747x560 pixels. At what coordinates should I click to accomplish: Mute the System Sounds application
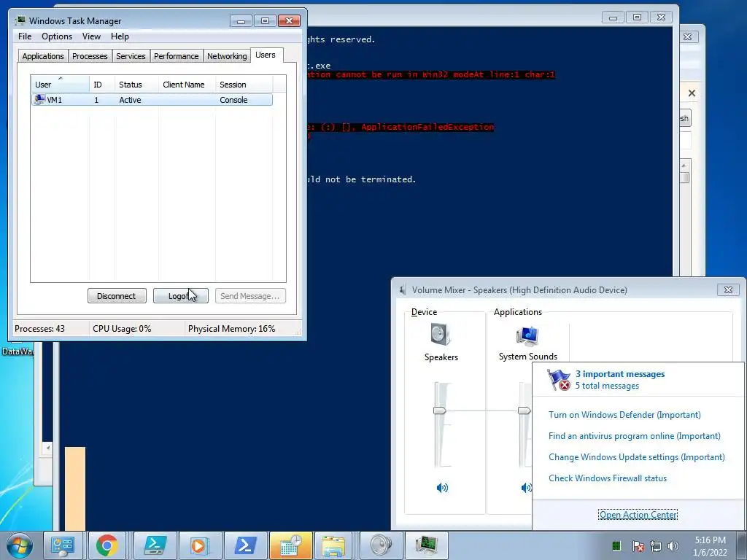(x=526, y=487)
